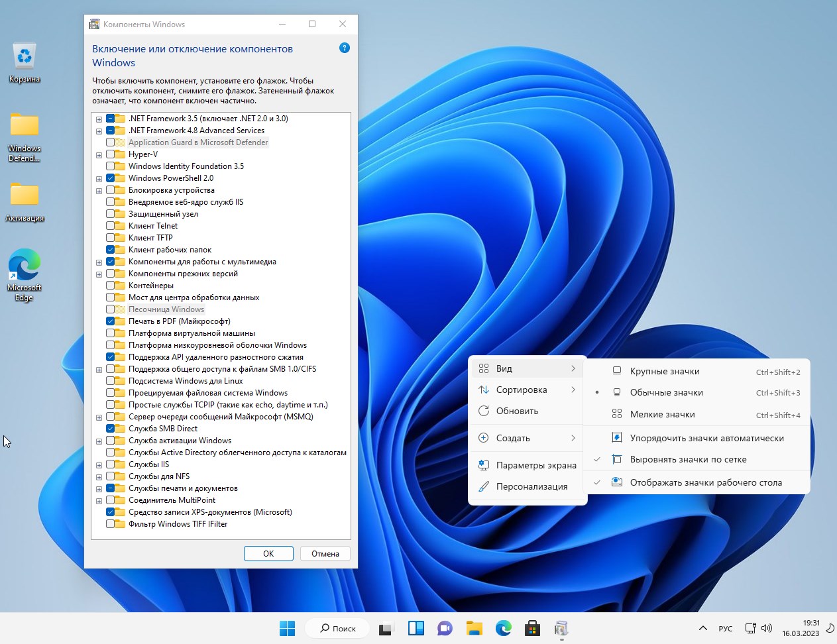Expand the Hyper-V tree node
Viewport: 837px width, 644px height.
coord(99,155)
